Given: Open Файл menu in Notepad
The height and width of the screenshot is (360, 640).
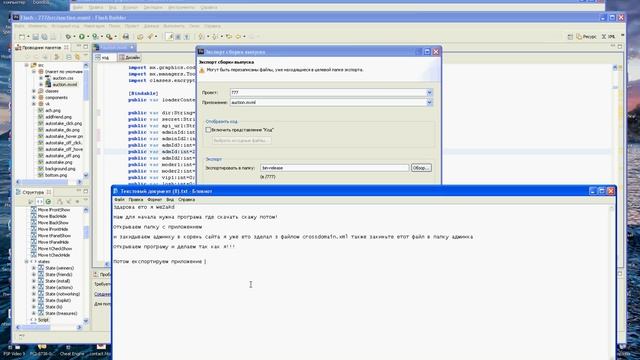Looking at the screenshot, I should point(119,200).
